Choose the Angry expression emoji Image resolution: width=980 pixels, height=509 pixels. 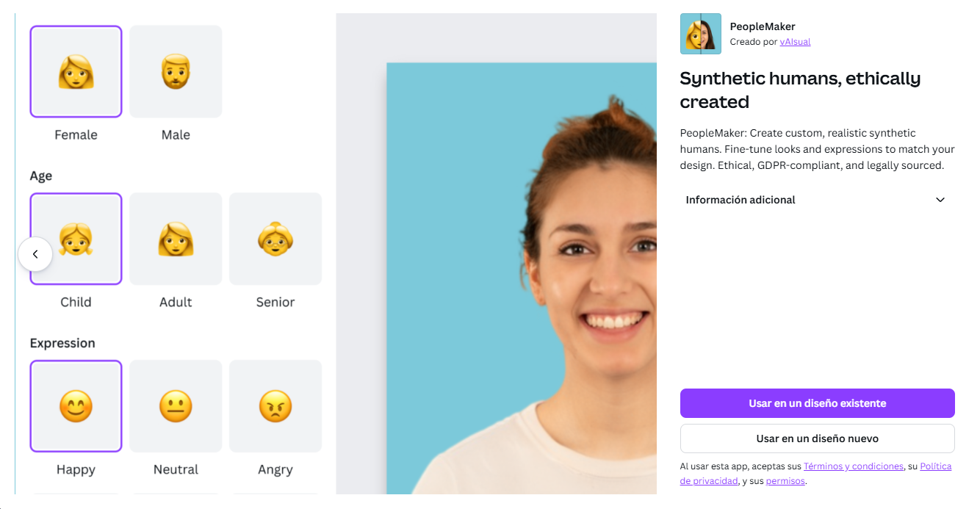click(275, 406)
